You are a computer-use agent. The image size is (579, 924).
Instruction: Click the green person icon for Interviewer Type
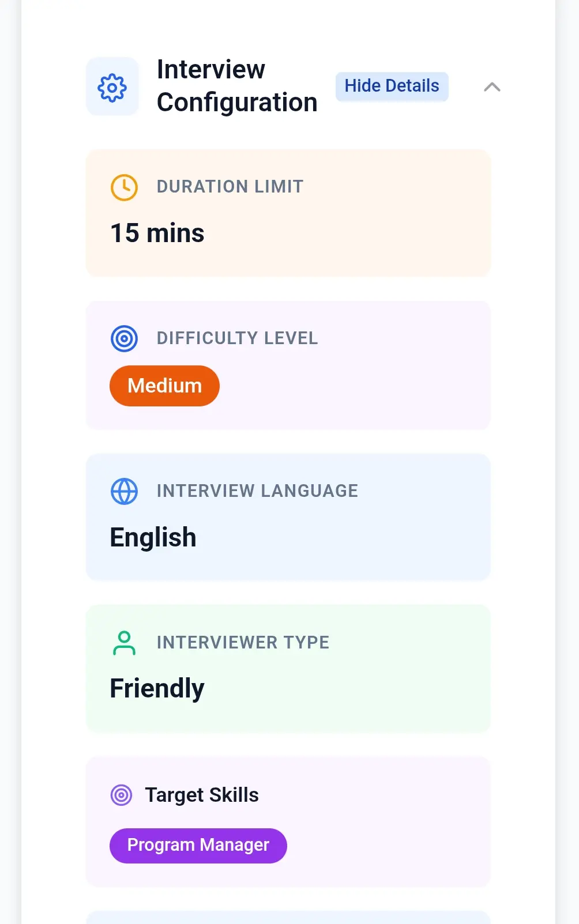click(124, 643)
